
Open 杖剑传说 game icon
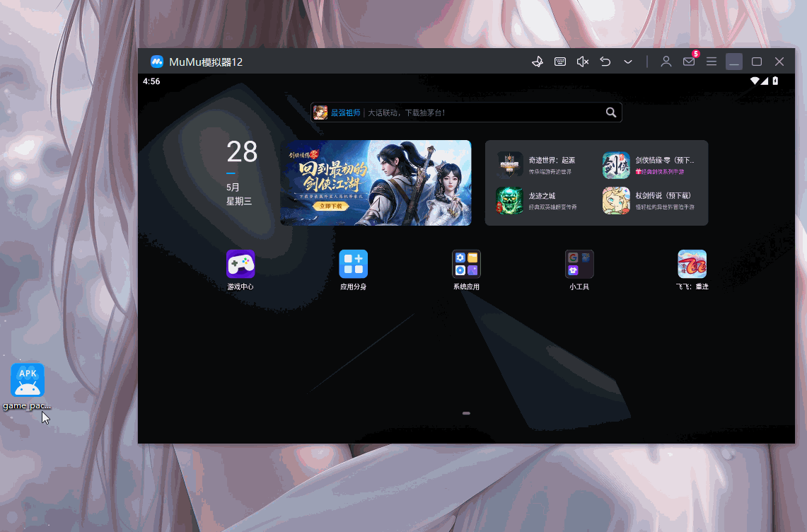616,200
